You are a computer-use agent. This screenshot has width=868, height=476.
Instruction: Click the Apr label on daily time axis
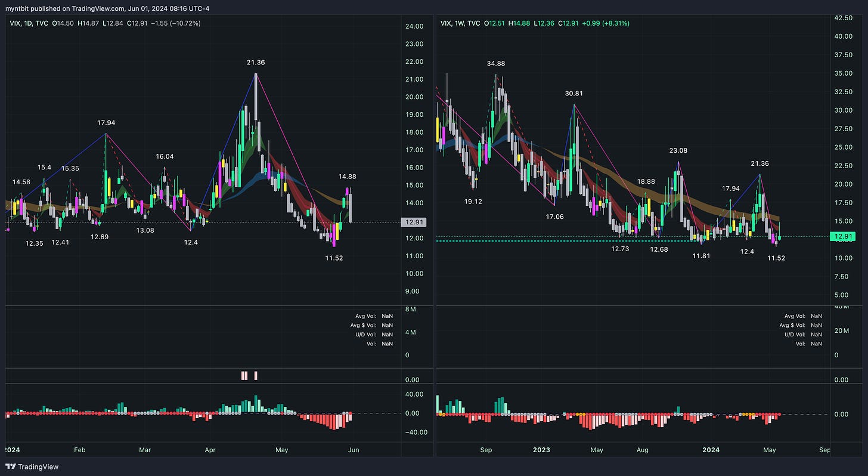click(210, 450)
